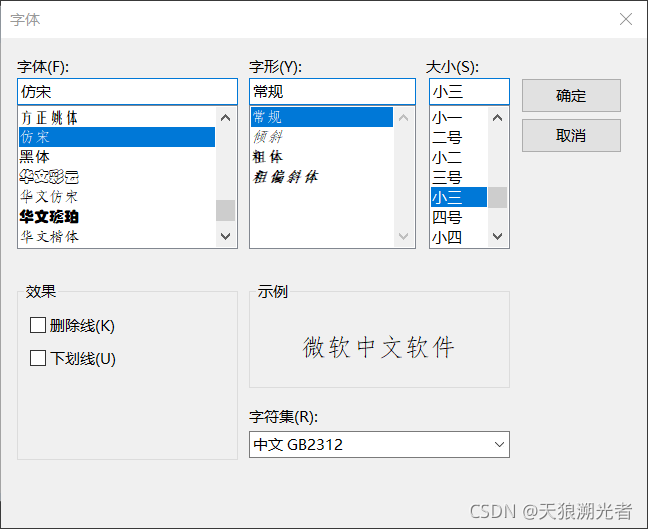Select 仿宋 in the font list
This screenshot has width=648, height=529.
[x=117, y=137]
